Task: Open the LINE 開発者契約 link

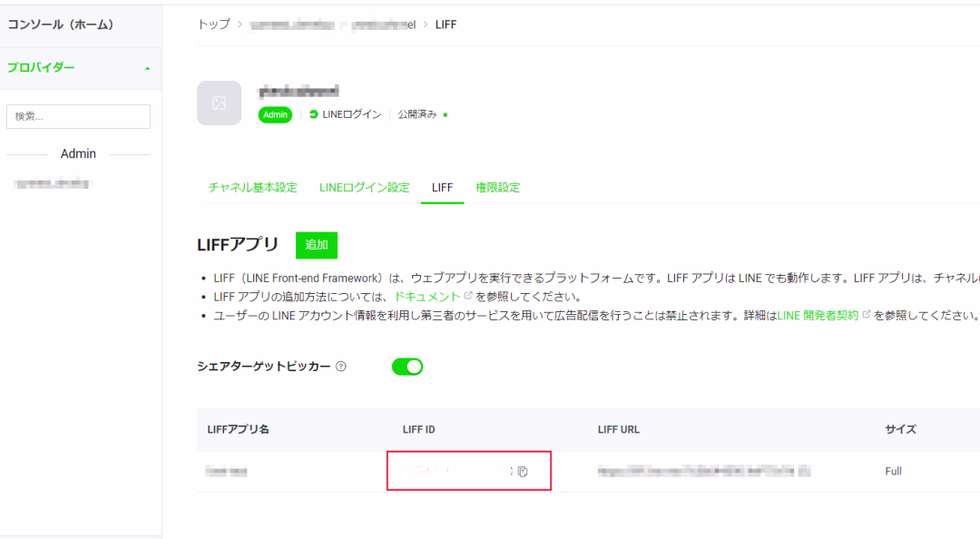Action: [818, 315]
